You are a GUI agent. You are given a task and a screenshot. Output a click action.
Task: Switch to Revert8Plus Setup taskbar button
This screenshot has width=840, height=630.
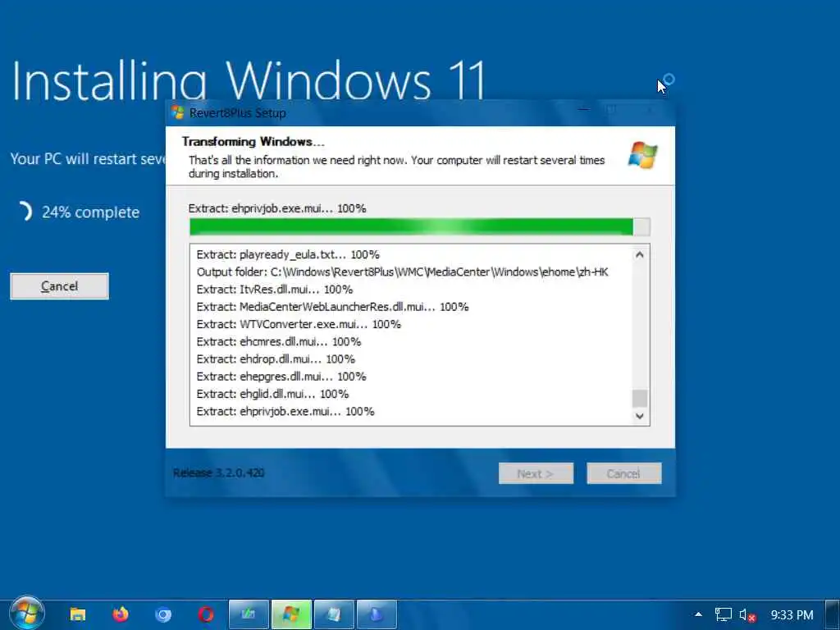click(x=291, y=614)
